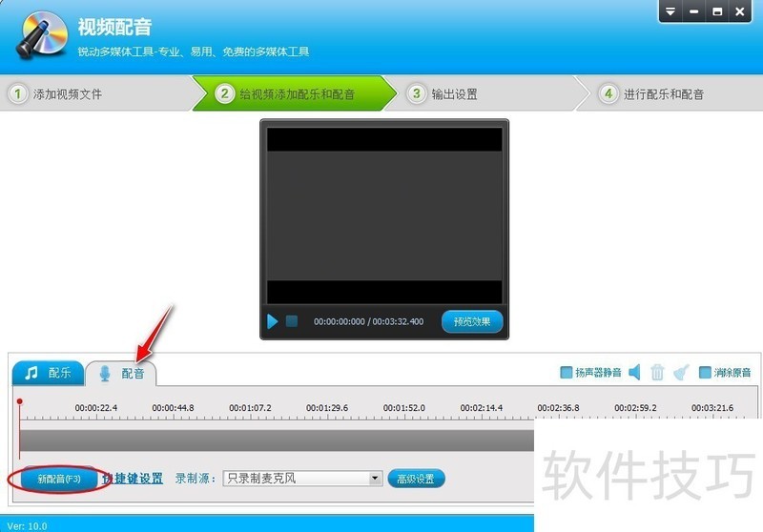Switch to the 配乐 music tab

click(x=48, y=373)
